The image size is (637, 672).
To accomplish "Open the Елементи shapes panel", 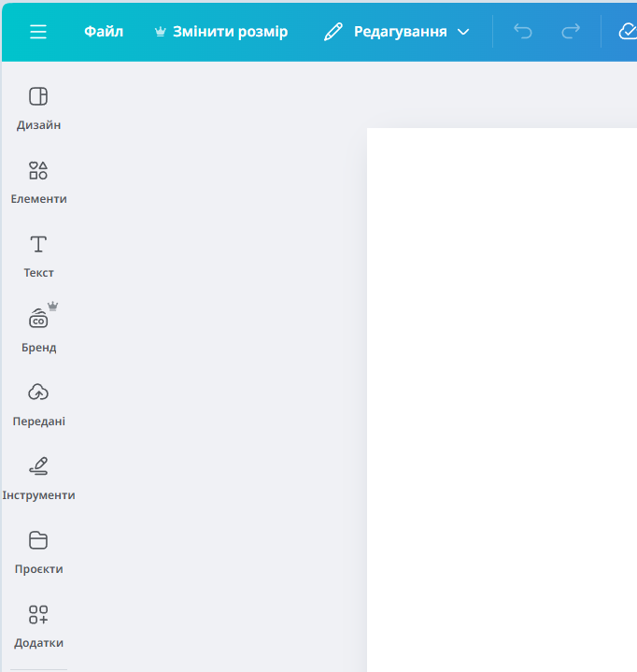I will point(38,181).
